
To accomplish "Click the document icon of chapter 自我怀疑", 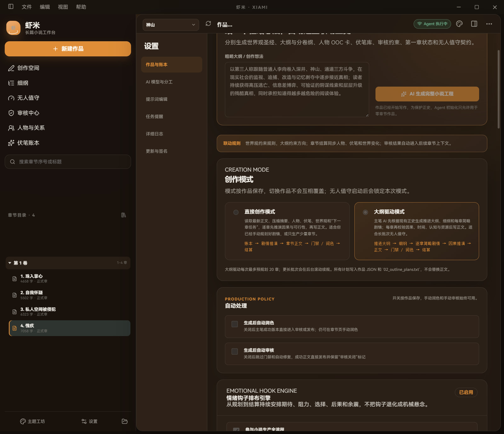I will point(14,295).
